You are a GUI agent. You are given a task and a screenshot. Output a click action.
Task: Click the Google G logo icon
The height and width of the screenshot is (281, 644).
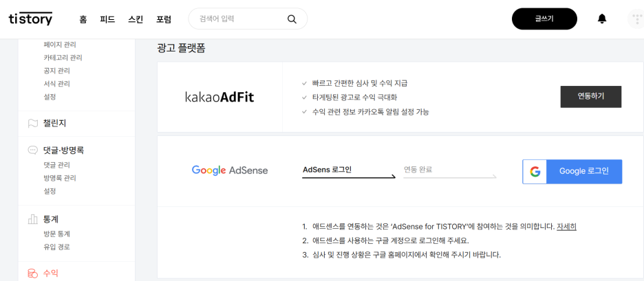(x=535, y=172)
